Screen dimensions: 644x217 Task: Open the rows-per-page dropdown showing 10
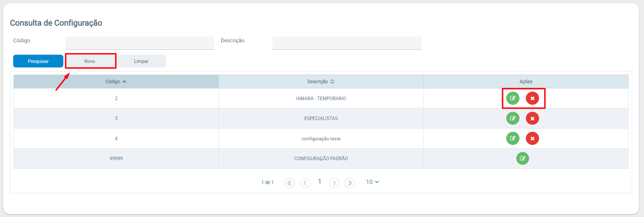click(372, 182)
